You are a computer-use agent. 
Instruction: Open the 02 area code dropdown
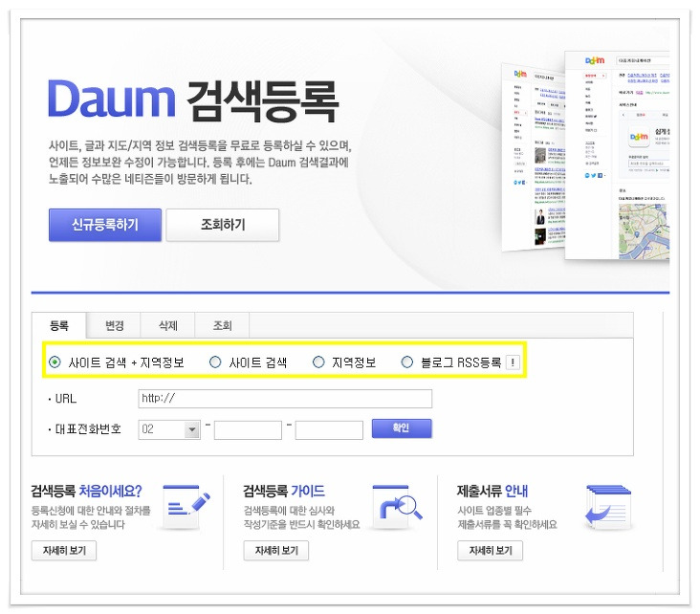[168, 429]
